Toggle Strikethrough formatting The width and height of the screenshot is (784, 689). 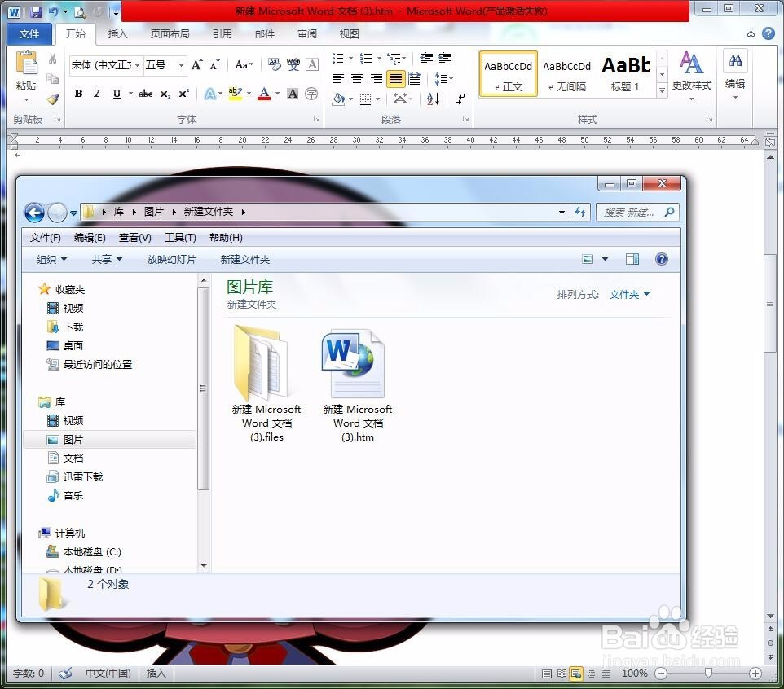[146, 94]
